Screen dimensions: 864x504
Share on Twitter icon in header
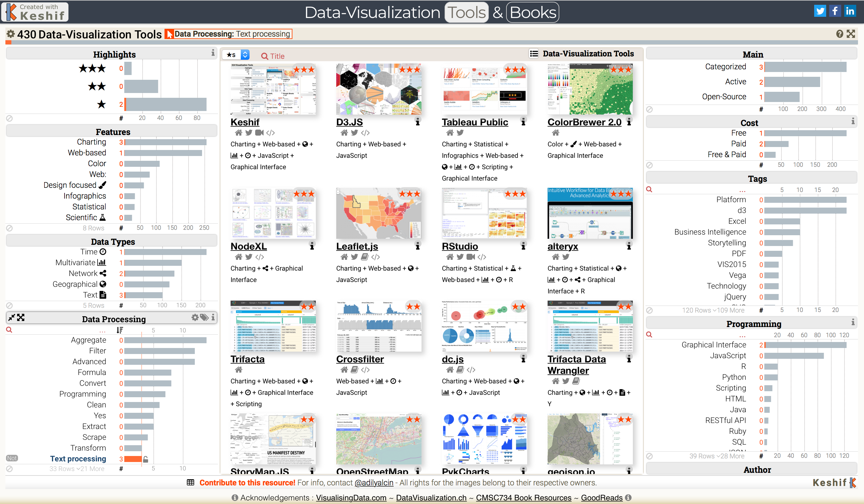820,11
